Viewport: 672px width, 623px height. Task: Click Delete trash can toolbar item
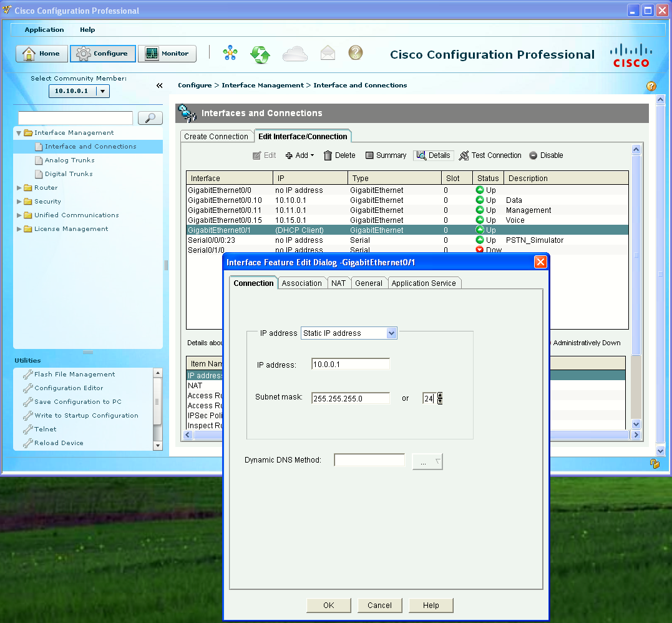[x=339, y=155]
